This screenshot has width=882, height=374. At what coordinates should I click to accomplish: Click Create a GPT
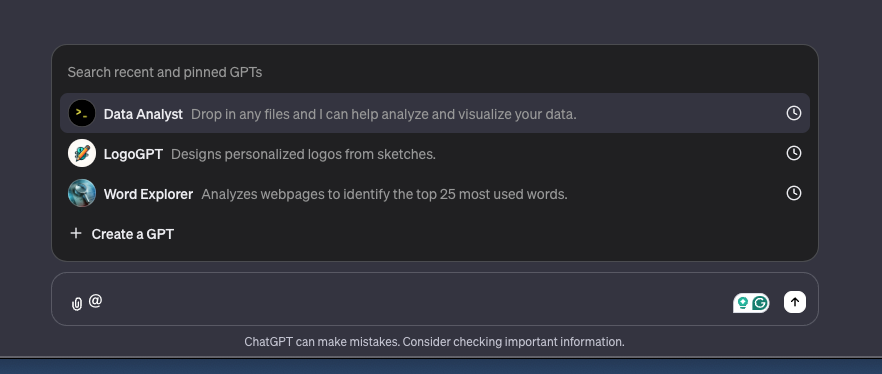click(x=133, y=234)
